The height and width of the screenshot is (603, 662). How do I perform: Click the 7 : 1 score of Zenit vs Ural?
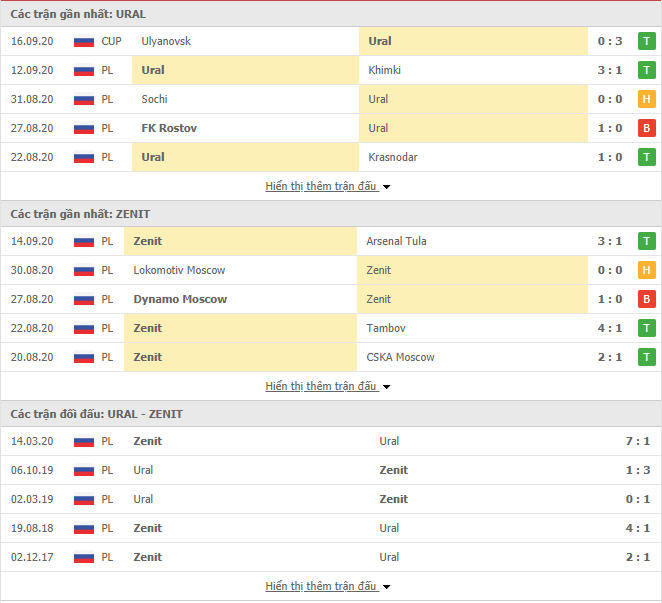coord(638,441)
